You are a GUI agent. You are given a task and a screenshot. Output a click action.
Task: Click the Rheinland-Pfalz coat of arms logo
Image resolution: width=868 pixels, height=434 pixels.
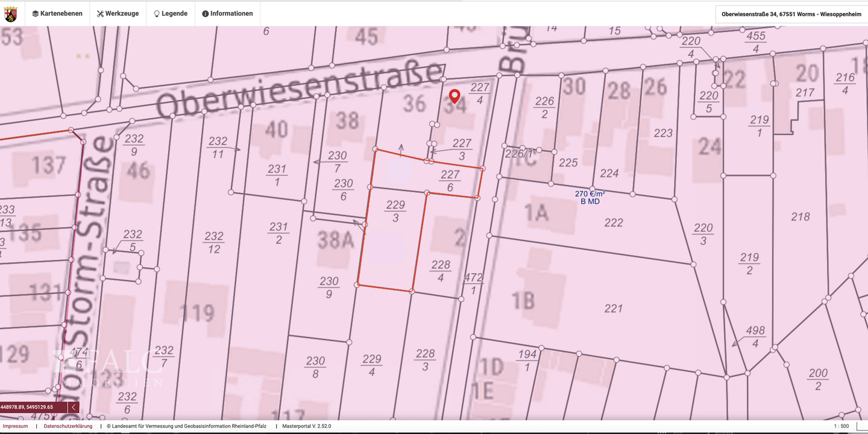pos(11,13)
